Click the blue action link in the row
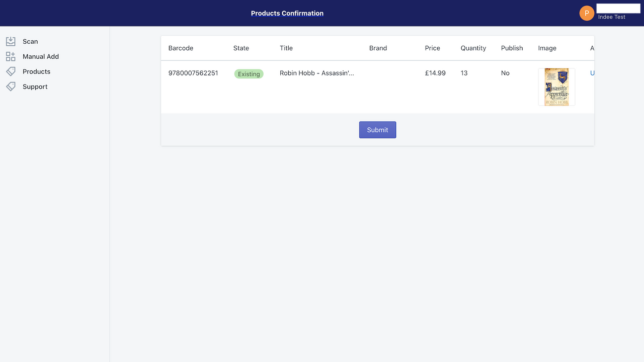The height and width of the screenshot is (362, 644). click(592, 73)
